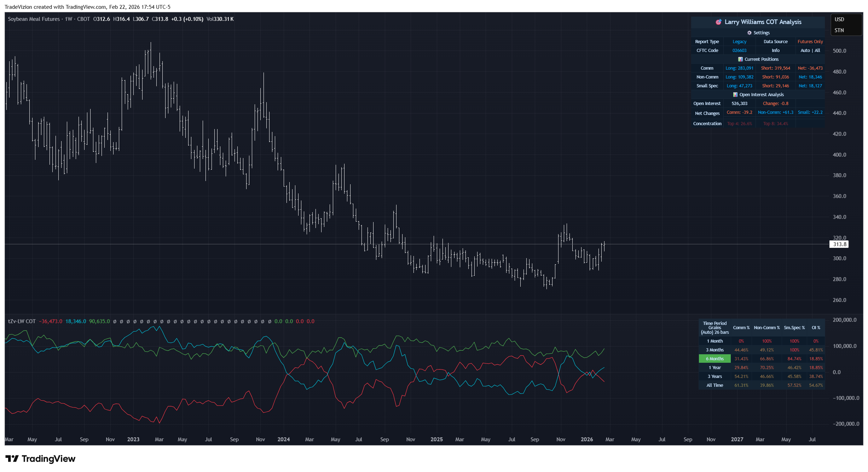The height and width of the screenshot is (472, 868).
Task: Click the Small Spec Long: 47,273 cell
Action: pyautogui.click(x=739, y=86)
